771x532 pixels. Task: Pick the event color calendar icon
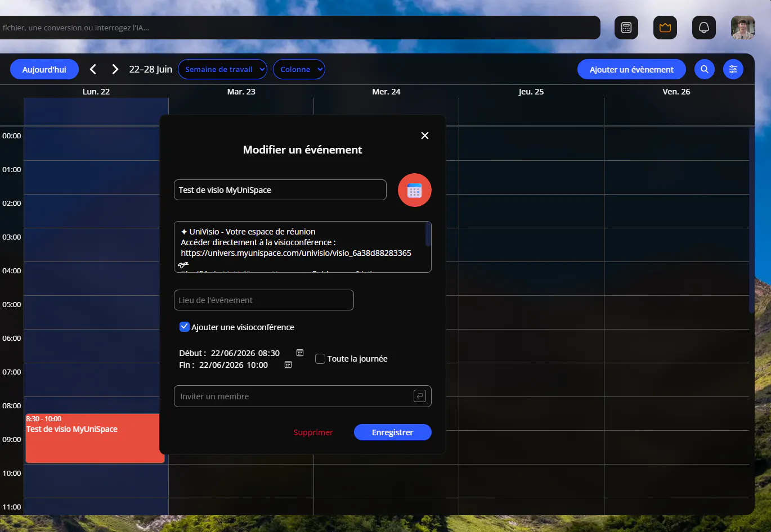415,190
